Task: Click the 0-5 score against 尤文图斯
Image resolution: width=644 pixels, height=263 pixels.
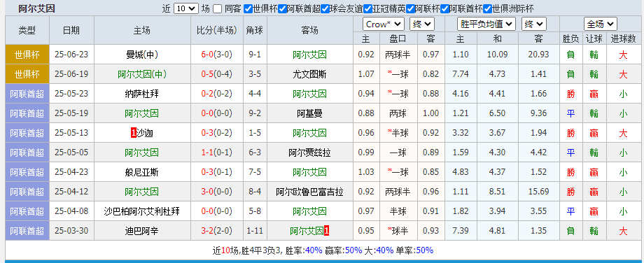Action: click(x=208, y=74)
